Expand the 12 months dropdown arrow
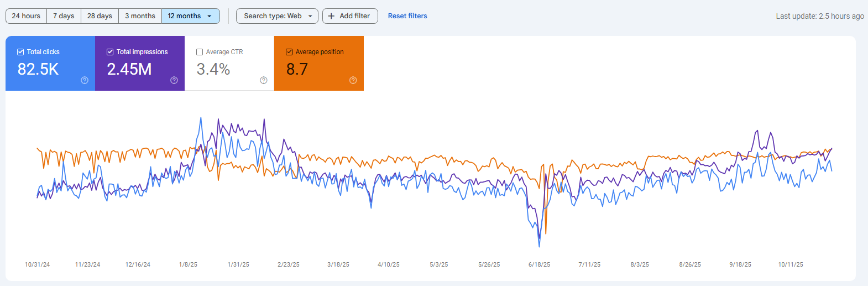Viewport: 868px width, 286px height. pyautogui.click(x=210, y=16)
